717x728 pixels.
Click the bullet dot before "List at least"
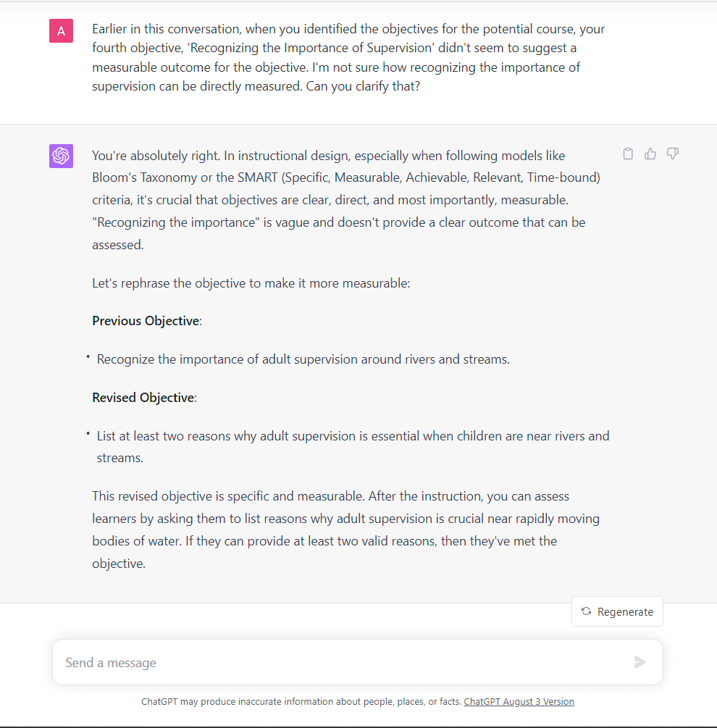pyautogui.click(x=88, y=433)
